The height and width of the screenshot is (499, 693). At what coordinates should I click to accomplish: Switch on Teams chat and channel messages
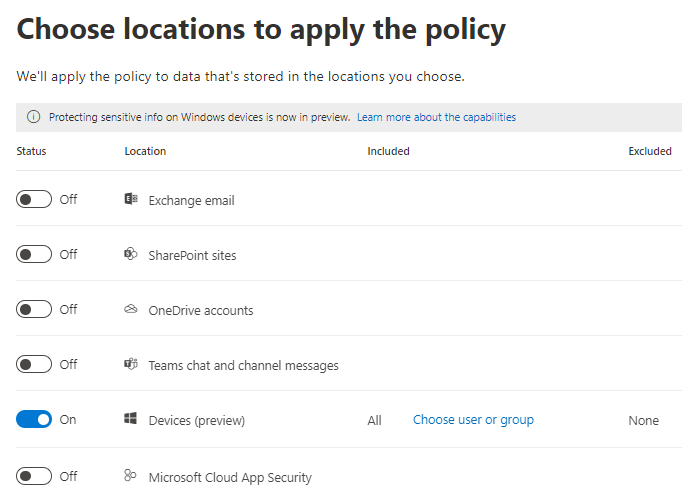coord(34,364)
